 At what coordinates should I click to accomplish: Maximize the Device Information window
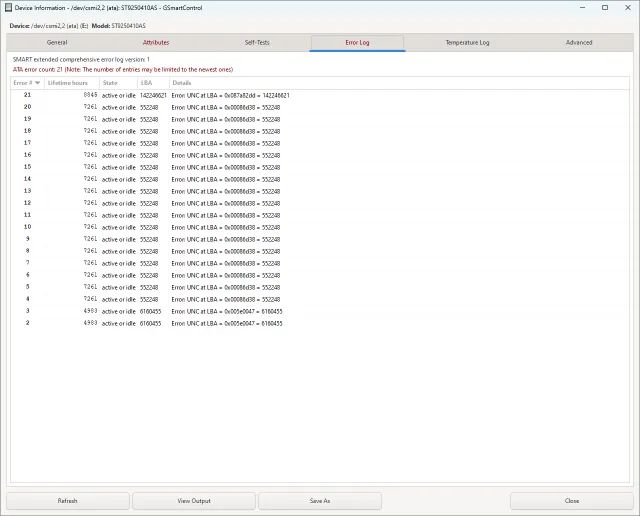(604, 7)
